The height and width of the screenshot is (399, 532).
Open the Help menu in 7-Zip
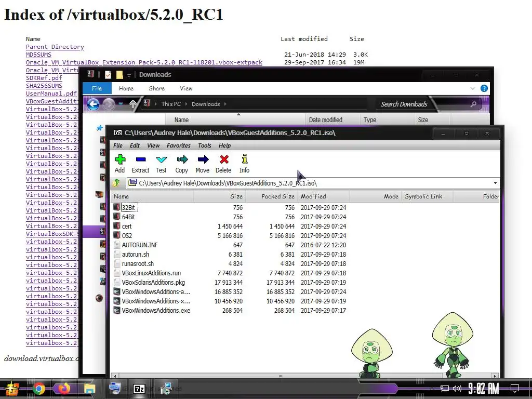(x=224, y=145)
